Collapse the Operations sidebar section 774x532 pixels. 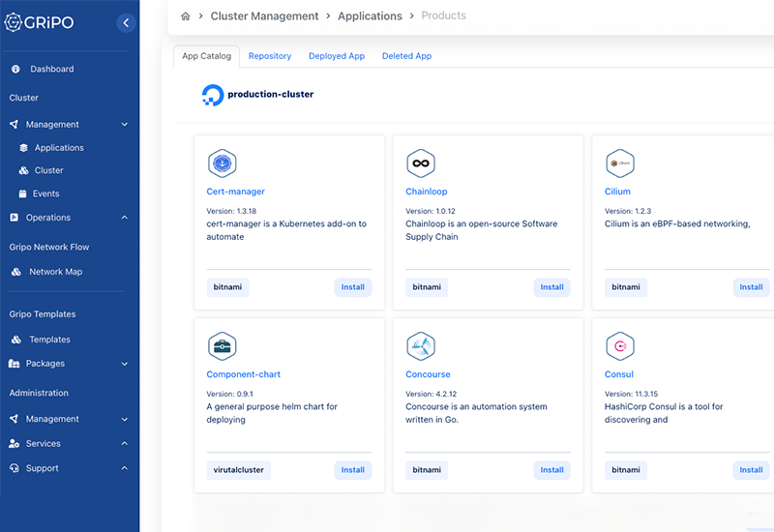pos(125,218)
